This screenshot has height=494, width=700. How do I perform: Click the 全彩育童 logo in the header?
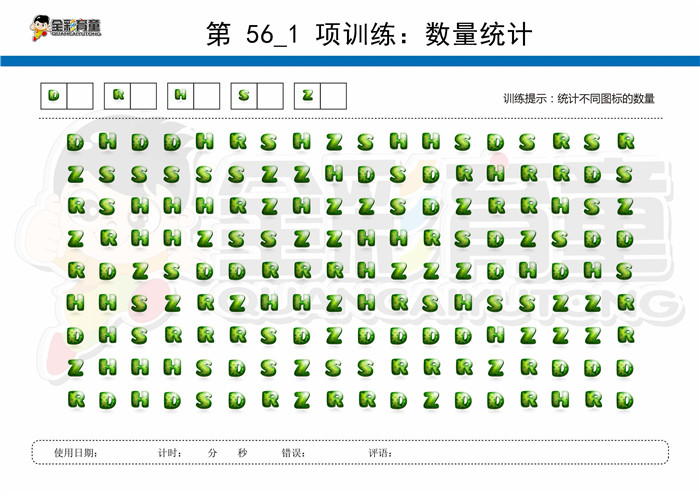pos(66,28)
